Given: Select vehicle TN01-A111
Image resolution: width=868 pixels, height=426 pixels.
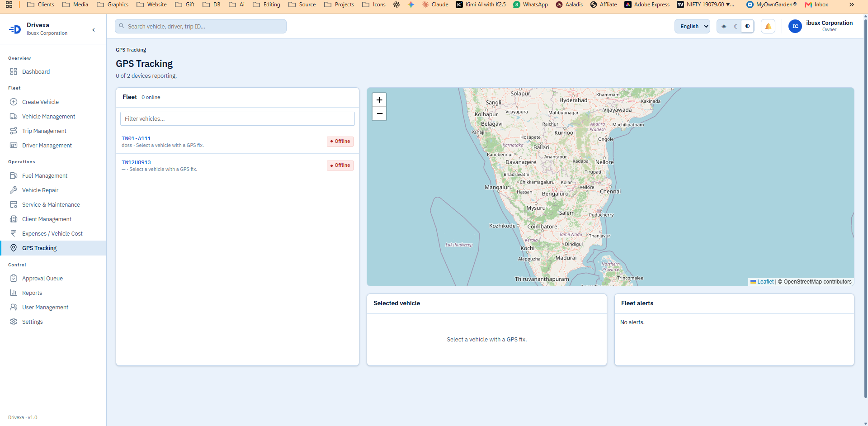Looking at the screenshot, I should click(237, 142).
